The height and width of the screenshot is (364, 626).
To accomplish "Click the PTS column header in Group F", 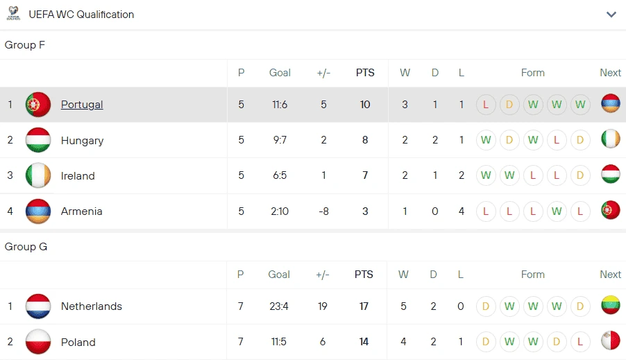I will coord(364,73).
